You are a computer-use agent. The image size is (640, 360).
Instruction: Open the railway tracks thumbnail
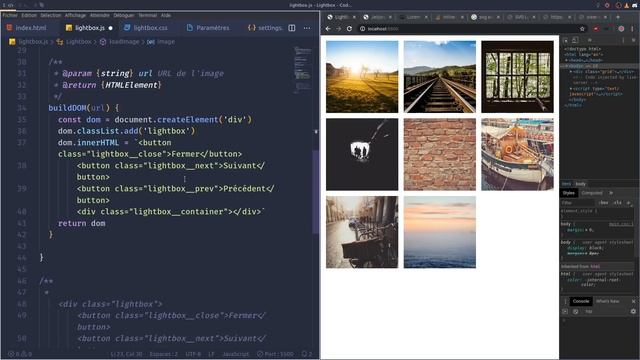[x=440, y=76]
